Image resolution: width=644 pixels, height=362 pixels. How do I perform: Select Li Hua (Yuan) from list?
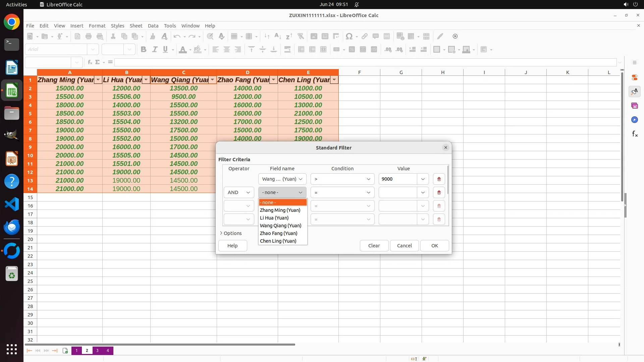coord(274,218)
